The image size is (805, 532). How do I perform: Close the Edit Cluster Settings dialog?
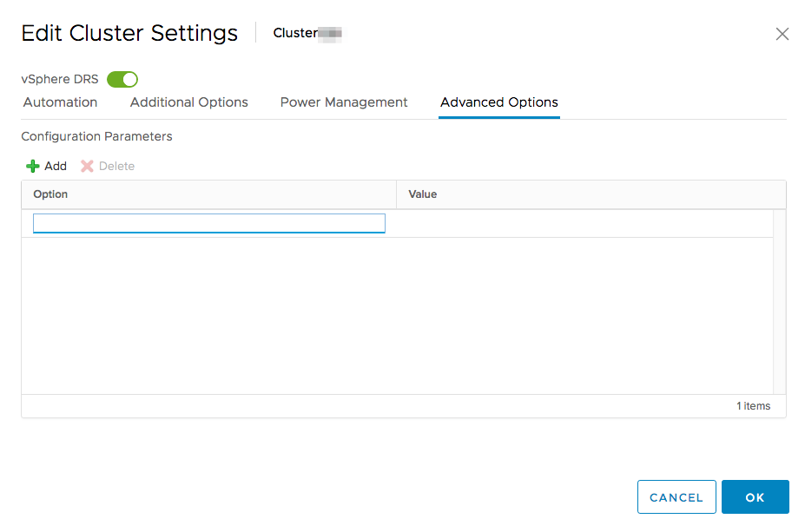(x=782, y=34)
